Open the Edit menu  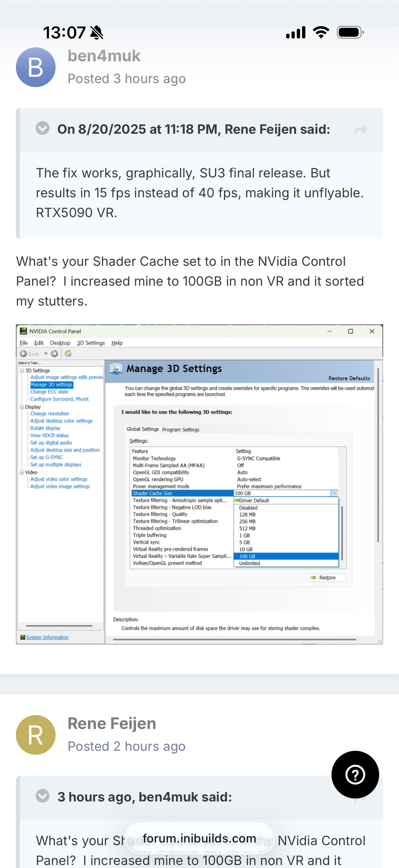pyautogui.click(x=39, y=343)
